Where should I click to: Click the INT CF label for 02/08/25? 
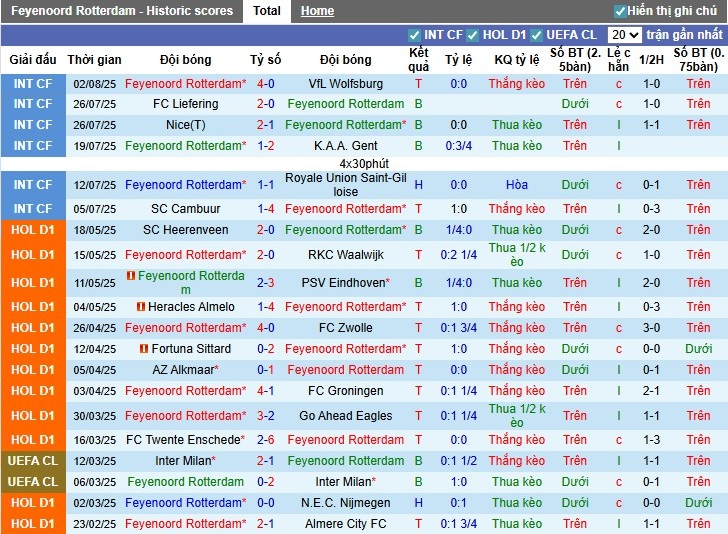[x=33, y=84]
